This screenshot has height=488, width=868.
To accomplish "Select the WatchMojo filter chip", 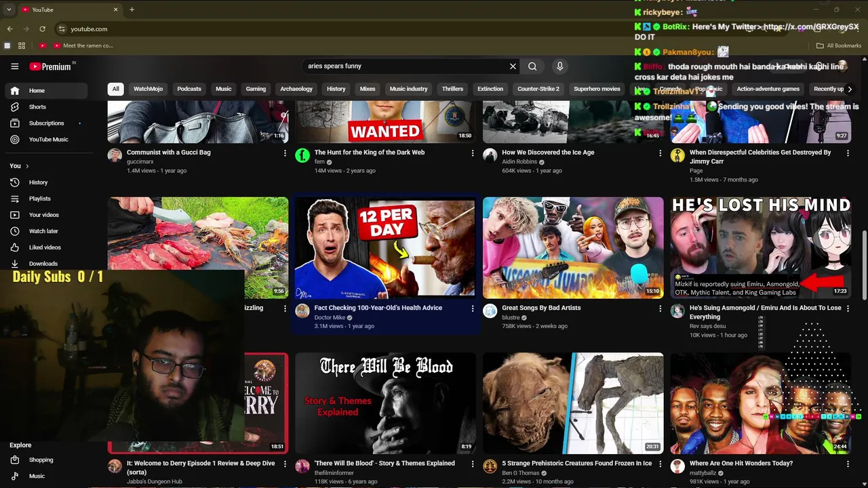I will point(148,89).
